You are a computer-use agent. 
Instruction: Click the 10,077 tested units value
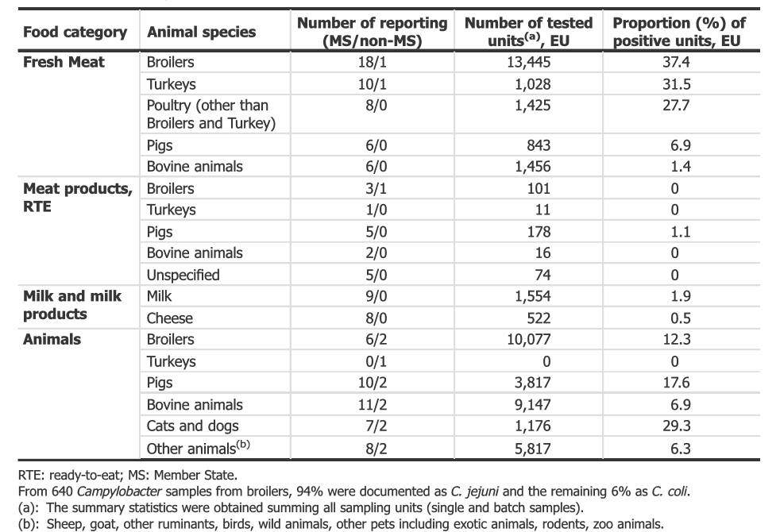[x=528, y=339]
